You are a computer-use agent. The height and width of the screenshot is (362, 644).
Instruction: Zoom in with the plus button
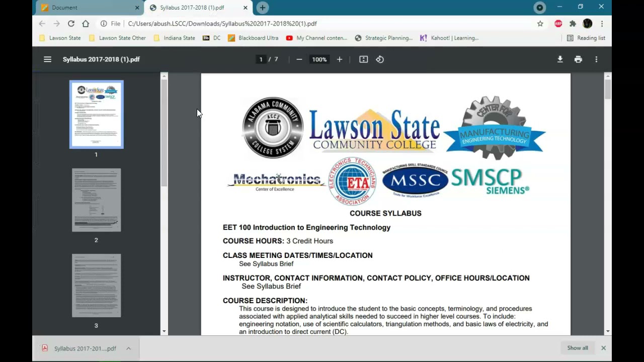point(340,59)
